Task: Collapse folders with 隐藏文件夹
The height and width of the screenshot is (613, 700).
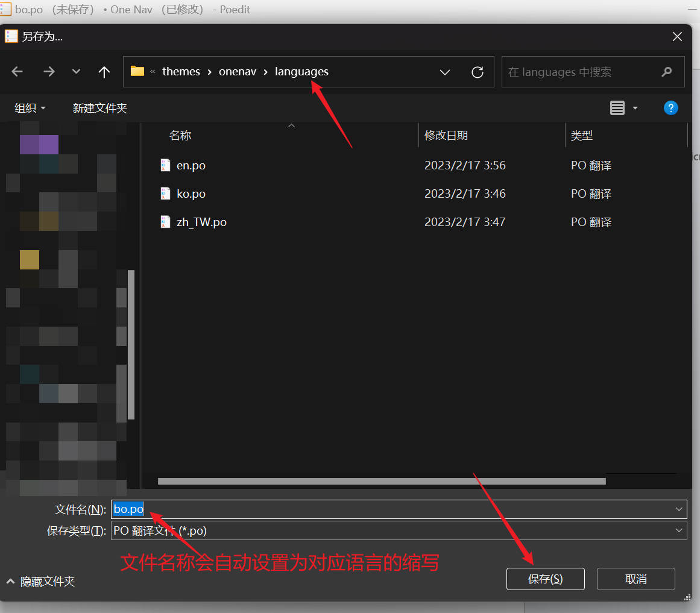Action: coord(40,581)
